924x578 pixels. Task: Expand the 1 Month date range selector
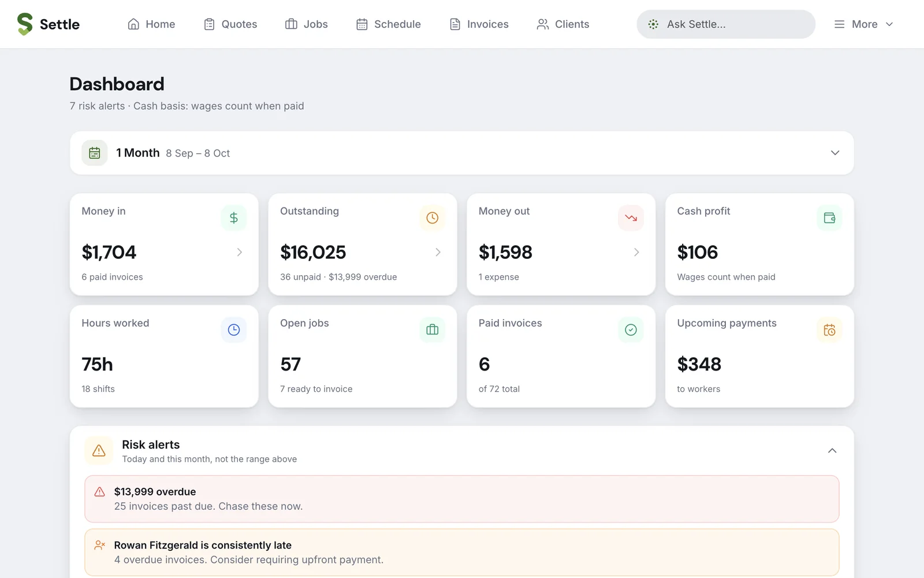[462, 153]
